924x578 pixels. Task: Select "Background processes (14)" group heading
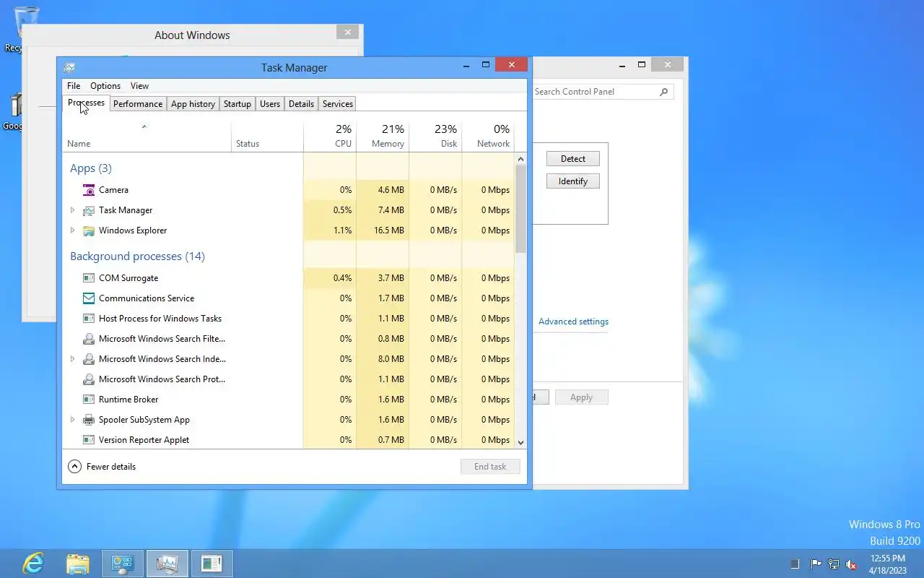pos(137,256)
